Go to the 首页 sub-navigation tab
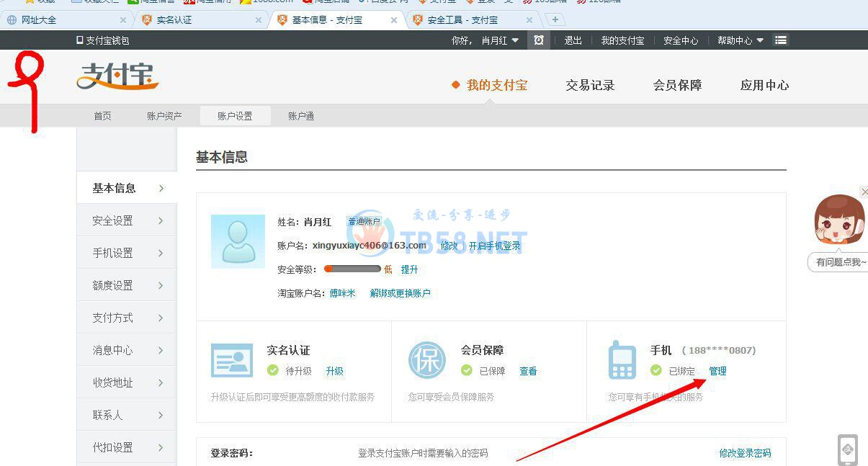The image size is (868, 466). point(102,116)
